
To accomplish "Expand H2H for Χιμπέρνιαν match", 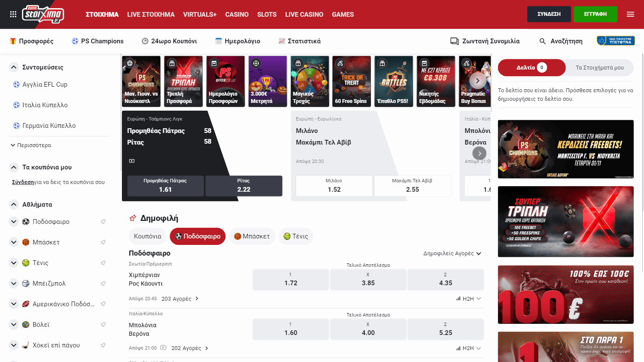I will [469, 299].
